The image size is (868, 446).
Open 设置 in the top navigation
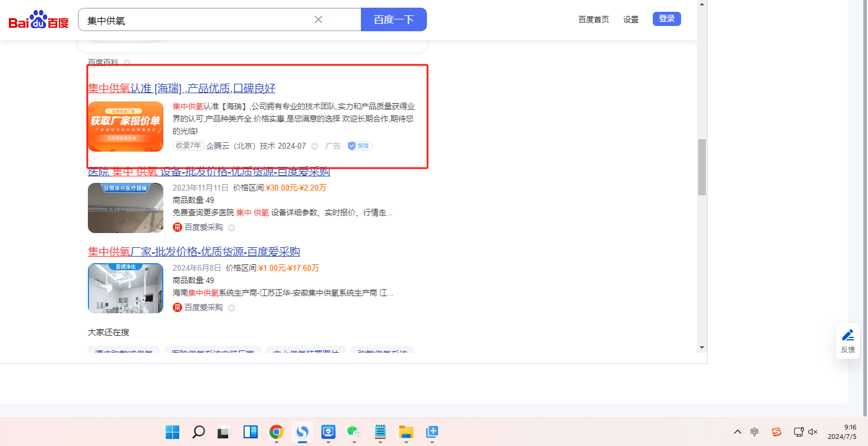point(631,19)
